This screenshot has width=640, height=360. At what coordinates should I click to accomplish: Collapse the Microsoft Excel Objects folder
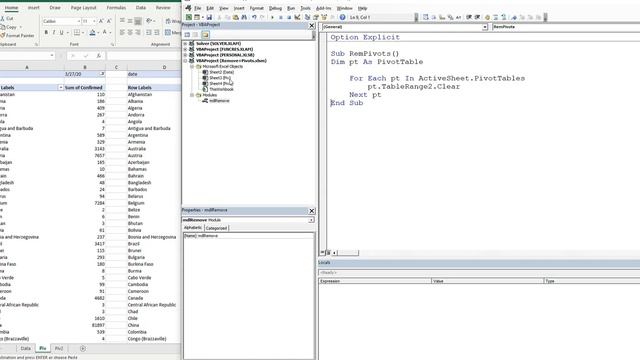[192, 66]
